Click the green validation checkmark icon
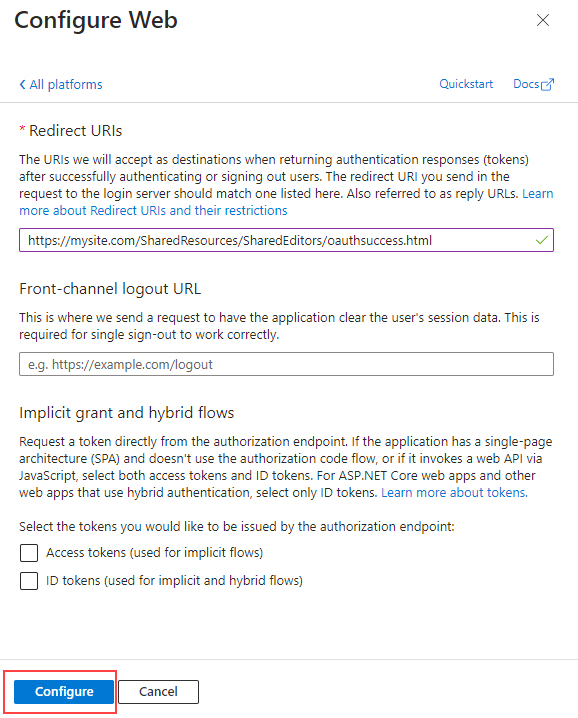This screenshot has width=578, height=718. [x=542, y=240]
